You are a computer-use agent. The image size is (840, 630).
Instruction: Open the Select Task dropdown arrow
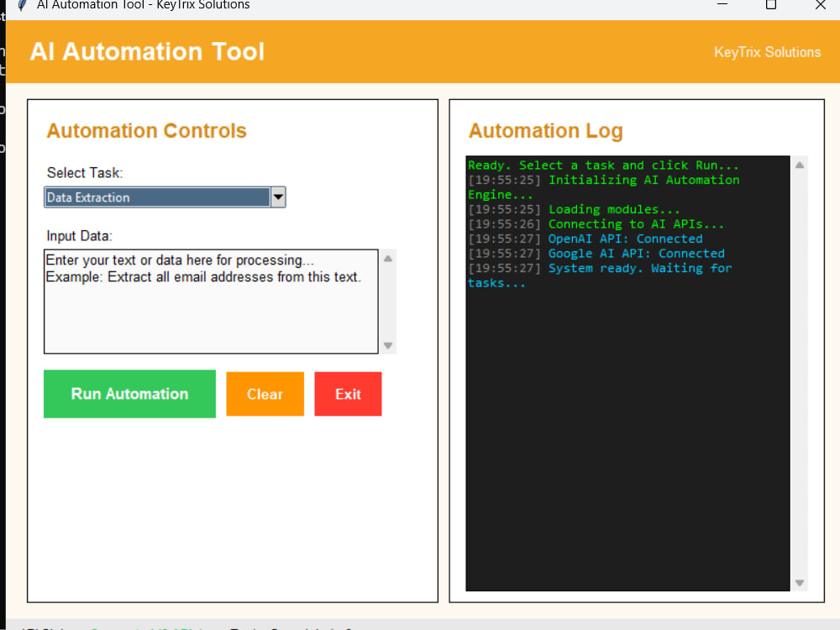pos(278,197)
